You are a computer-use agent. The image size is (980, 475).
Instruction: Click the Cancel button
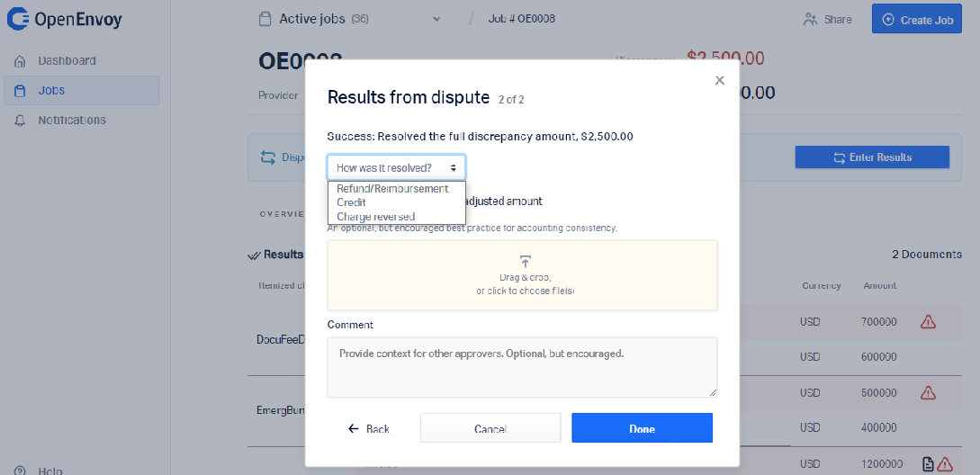coord(490,428)
